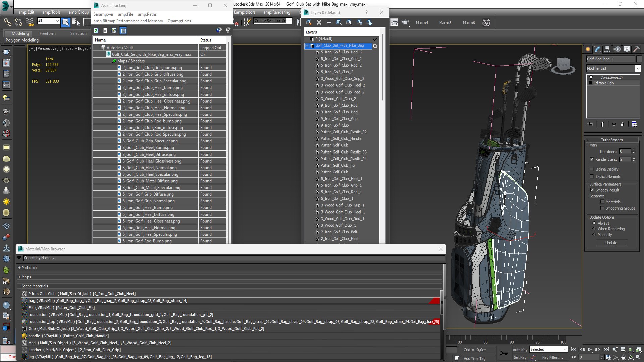Collapse the Golf_Club_Set_with_Nike_Bag layer
Viewport: 644px width, 362px height.
307,46
